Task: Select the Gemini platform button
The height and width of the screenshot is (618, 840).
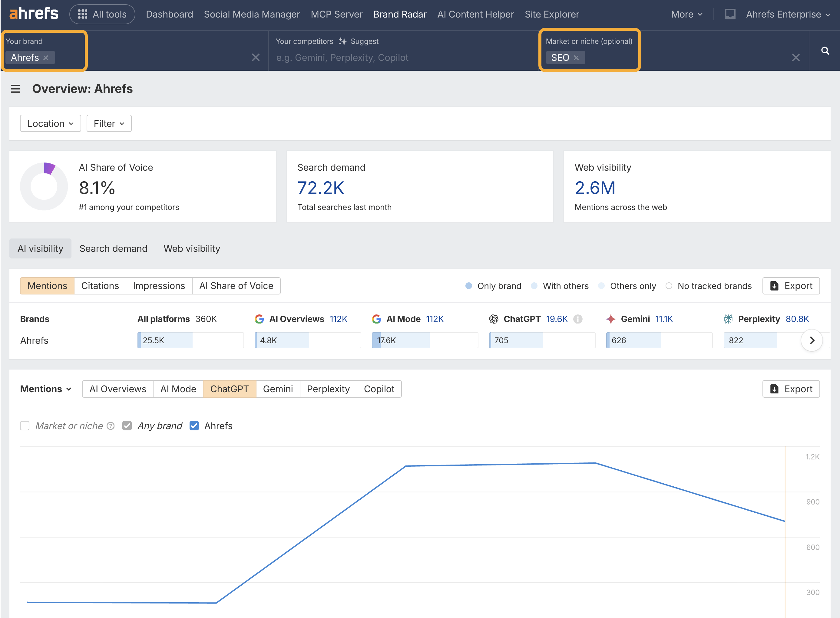Action: (278, 389)
